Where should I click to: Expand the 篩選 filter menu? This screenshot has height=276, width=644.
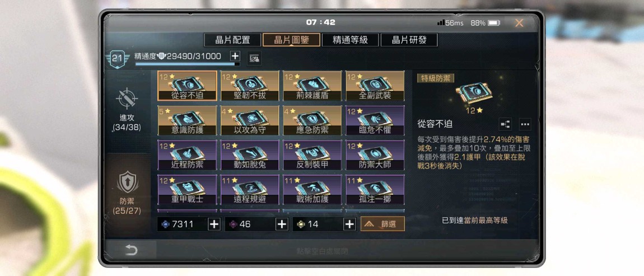click(x=382, y=224)
